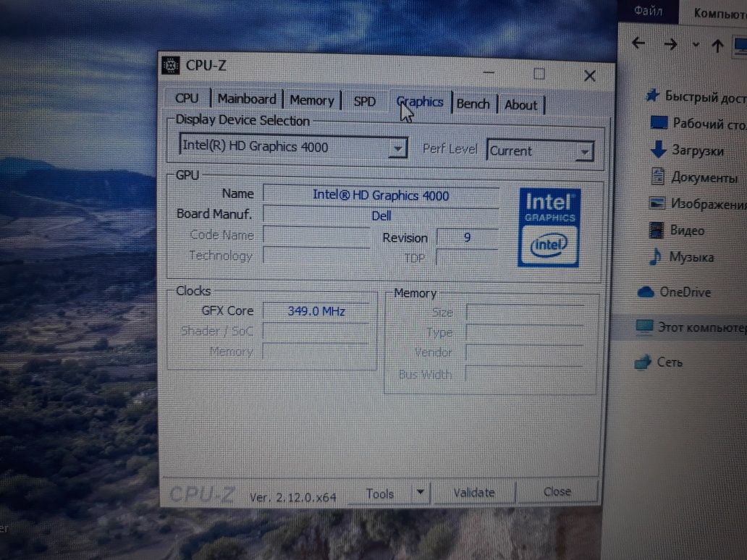The height and width of the screenshot is (560, 747).
Task: Open the Компьютер ribbon tab in Explorer
Action: 719,13
